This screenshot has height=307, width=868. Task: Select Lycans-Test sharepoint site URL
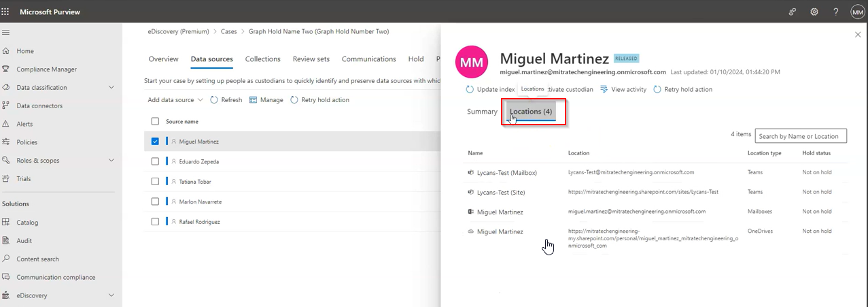643,192
